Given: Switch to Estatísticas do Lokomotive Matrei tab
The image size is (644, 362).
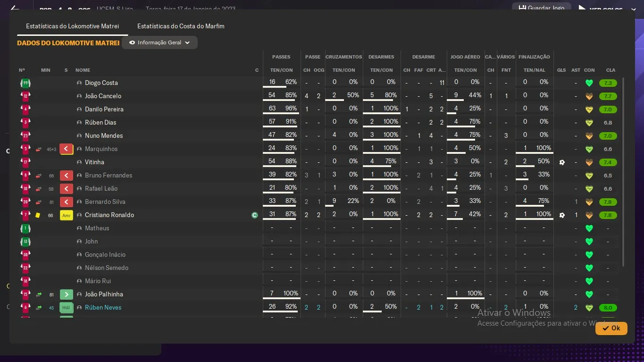Looking at the screenshot, I should click(73, 26).
